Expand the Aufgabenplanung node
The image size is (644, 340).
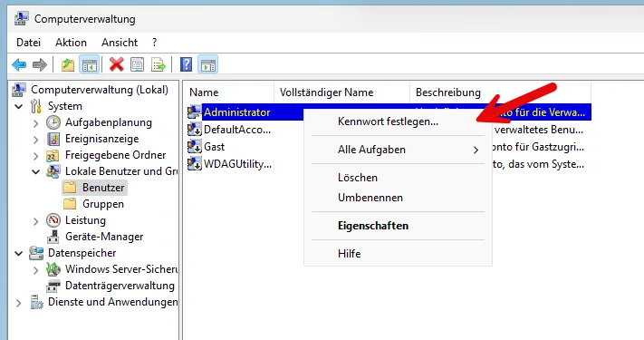pos(35,123)
